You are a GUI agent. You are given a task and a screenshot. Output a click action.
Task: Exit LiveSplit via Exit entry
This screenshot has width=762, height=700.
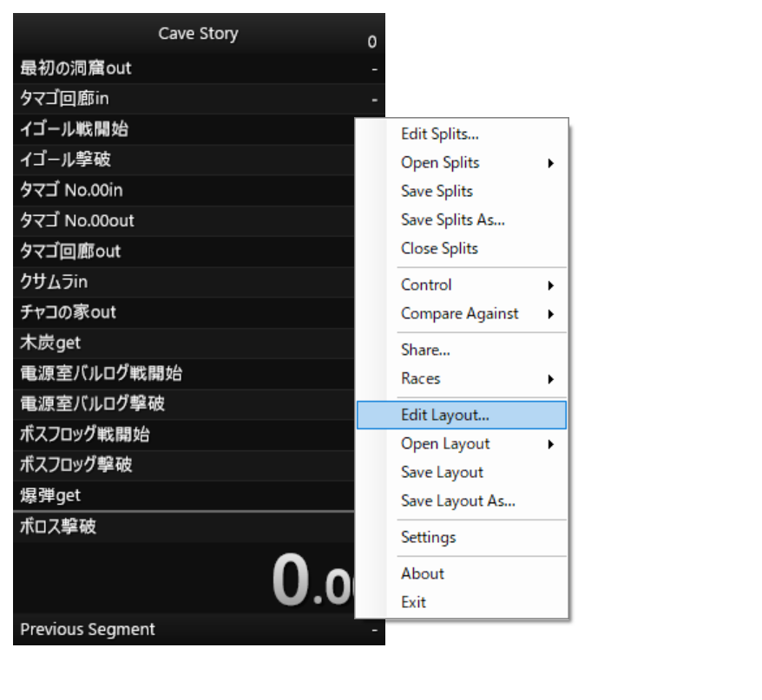462,603
